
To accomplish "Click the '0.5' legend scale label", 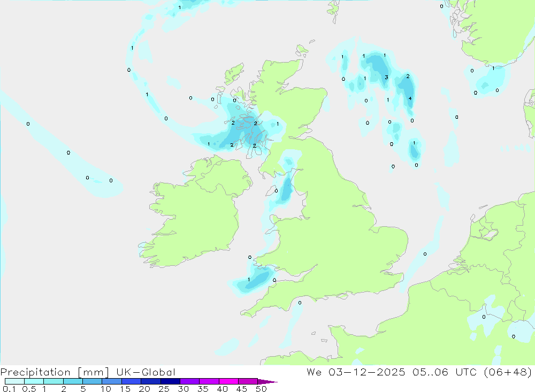I will click(x=29, y=389).
